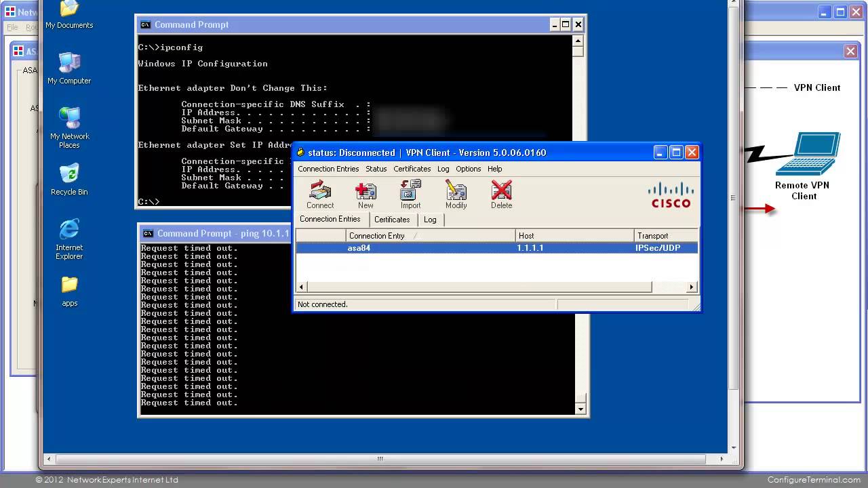The width and height of the screenshot is (868, 488).
Task: Click the Modify toolbar icon
Action: point(456,195)
